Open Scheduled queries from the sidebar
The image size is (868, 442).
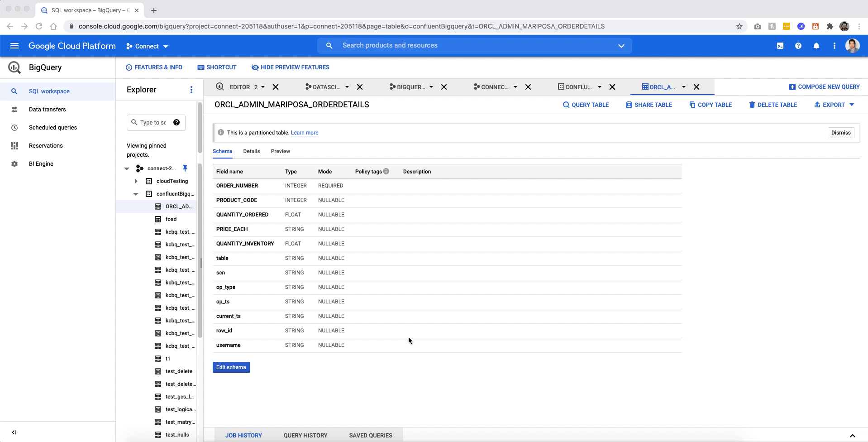click(53, 127)
